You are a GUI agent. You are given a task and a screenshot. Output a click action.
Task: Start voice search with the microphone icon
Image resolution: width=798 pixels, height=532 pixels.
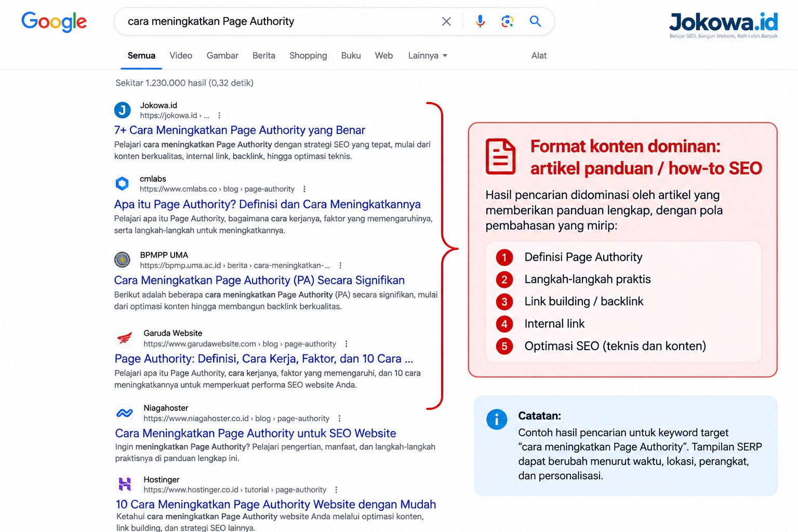480,21
